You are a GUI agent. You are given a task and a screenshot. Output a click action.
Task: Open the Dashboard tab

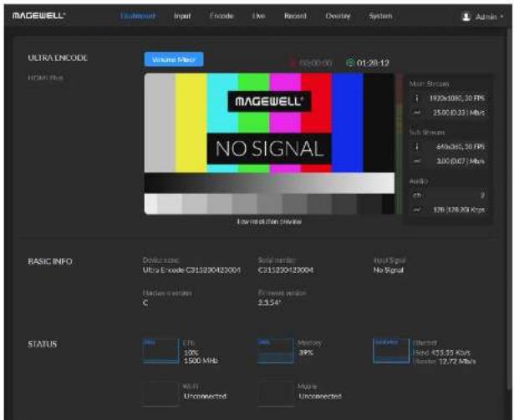(x=138, y=16)
